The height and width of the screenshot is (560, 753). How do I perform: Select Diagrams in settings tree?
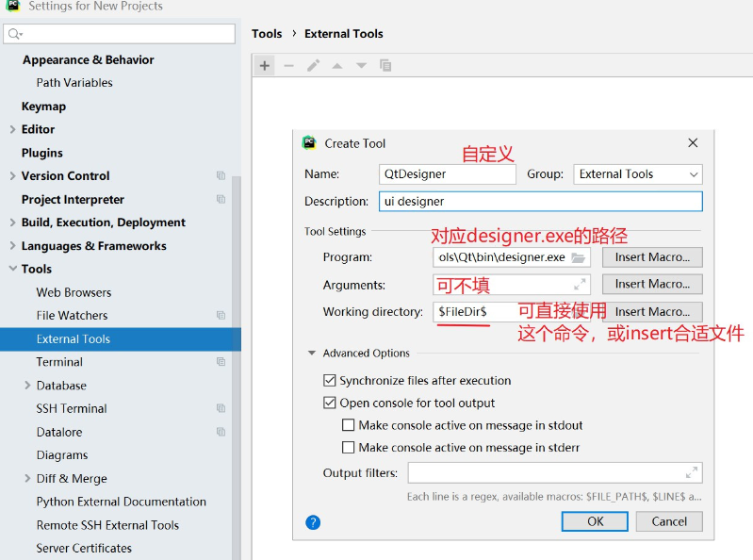(62, 454)
